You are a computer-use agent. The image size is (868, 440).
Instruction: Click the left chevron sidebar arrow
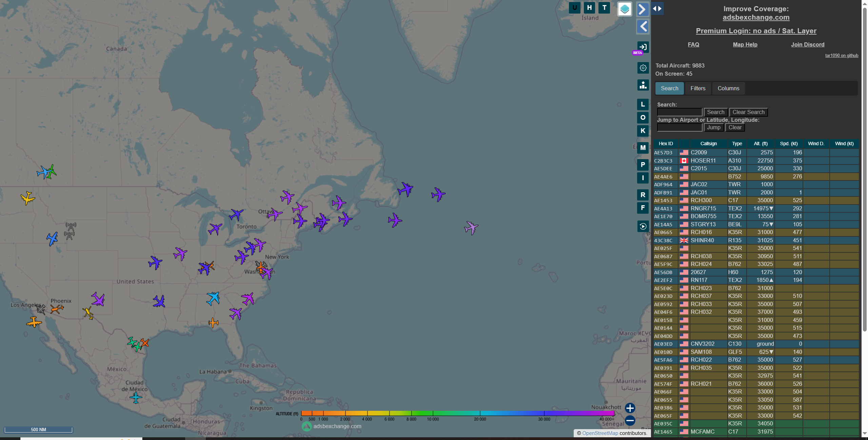[643, 26]
